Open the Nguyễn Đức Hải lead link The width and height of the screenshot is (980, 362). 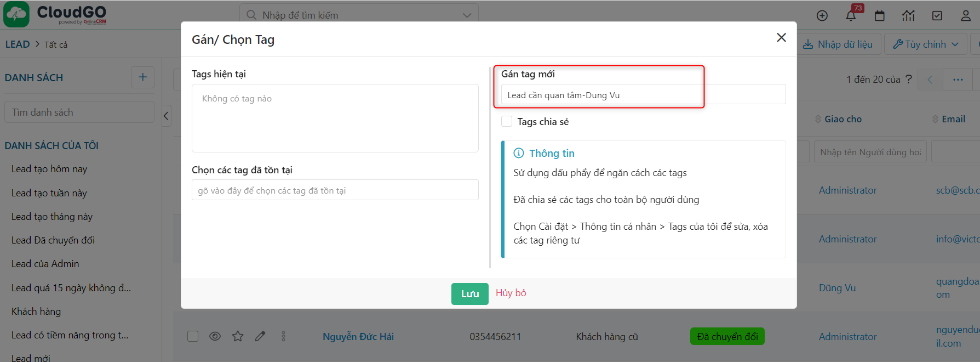point(358,336)
